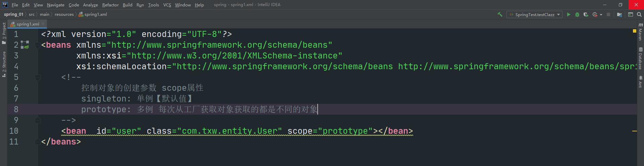
Task: Open the Run menu
Action: [x=140, y=5]
